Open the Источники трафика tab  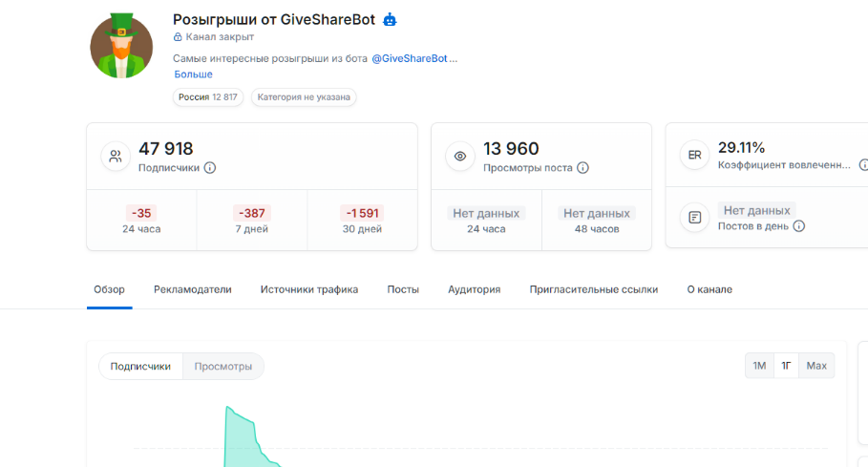(308, 289)
